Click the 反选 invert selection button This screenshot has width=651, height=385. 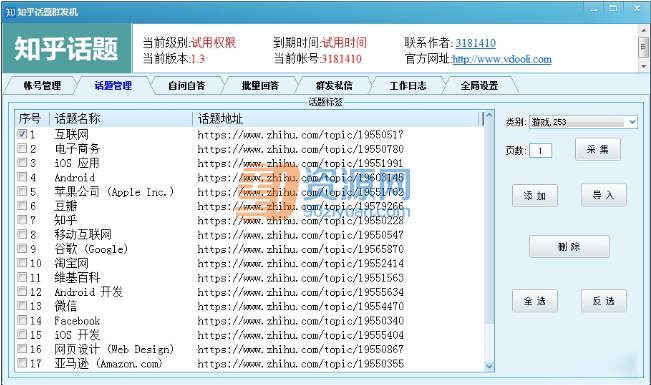[604, 301]
